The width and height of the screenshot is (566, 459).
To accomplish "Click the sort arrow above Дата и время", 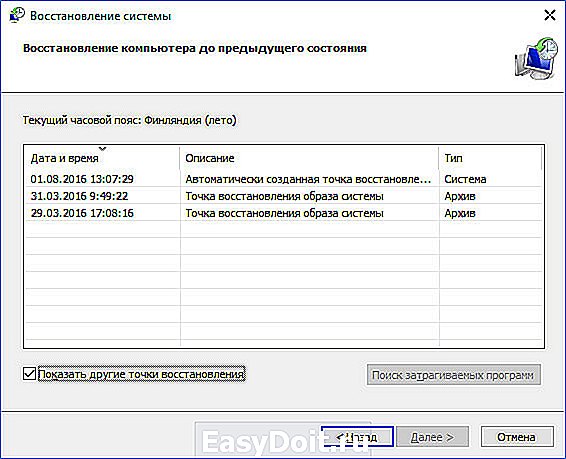I will [x=103, y=149].
